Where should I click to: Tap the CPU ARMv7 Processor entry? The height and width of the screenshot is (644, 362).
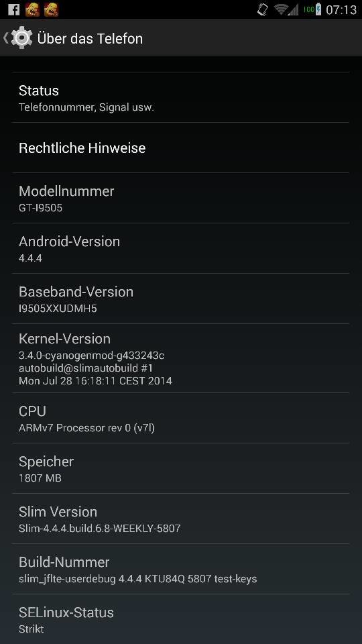click(180, 418)
